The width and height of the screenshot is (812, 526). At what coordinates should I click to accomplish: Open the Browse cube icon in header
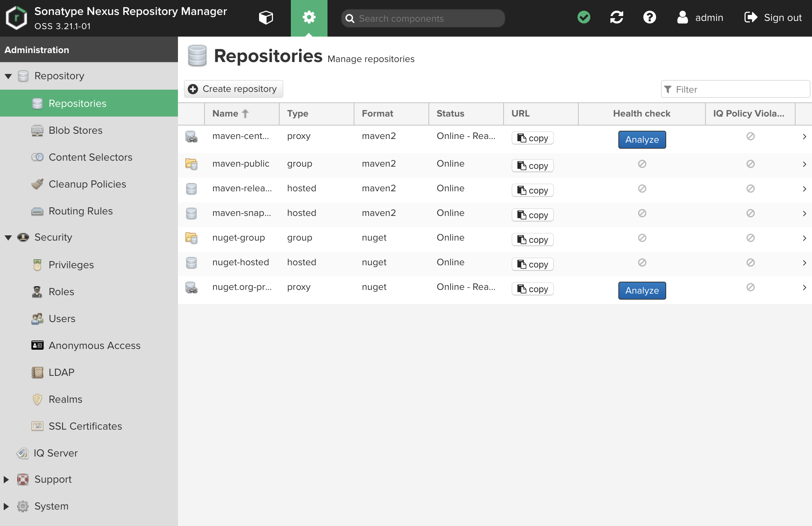point(266,18)
